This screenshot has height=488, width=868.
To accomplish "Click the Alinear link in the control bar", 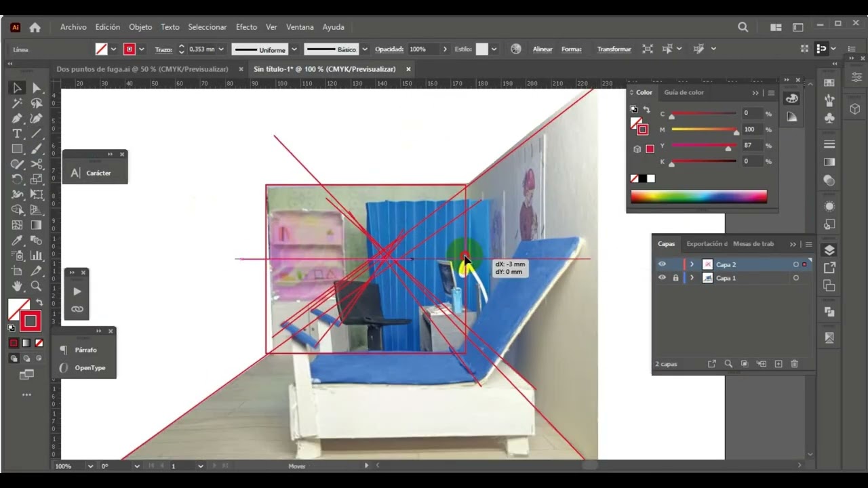I will [x=542, y=49].
